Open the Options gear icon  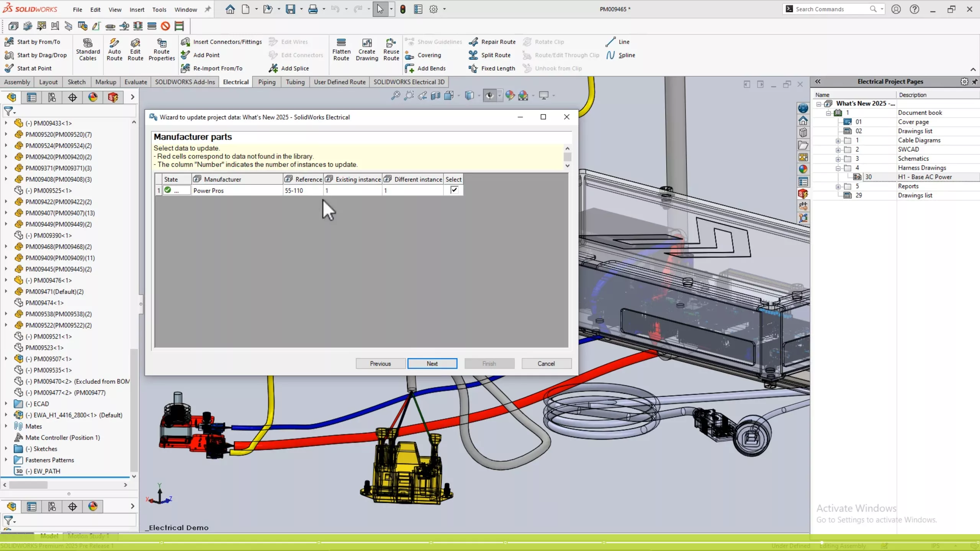tap(433, 9)
